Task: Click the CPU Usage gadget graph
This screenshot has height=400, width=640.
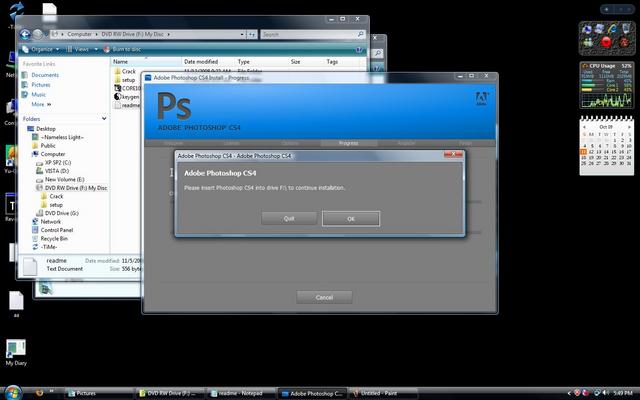Action: coord(607,100)
